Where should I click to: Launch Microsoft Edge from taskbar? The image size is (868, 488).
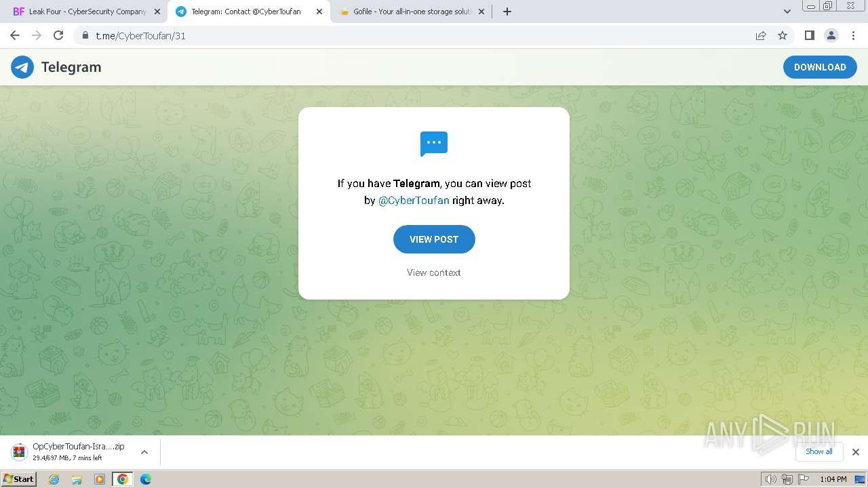pos(146,479)
